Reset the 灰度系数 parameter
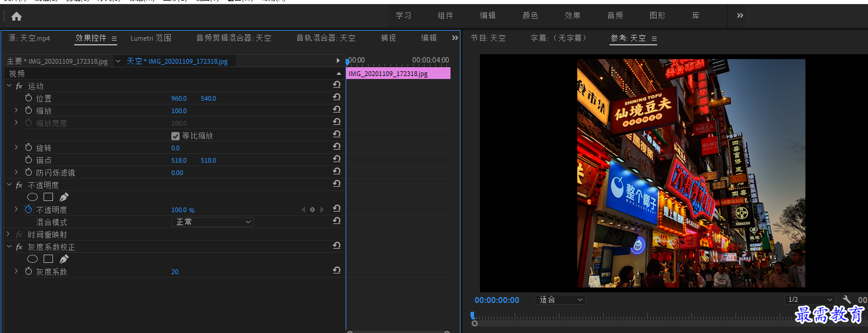Viewport: 868px width, 333px height. point(337,271)
